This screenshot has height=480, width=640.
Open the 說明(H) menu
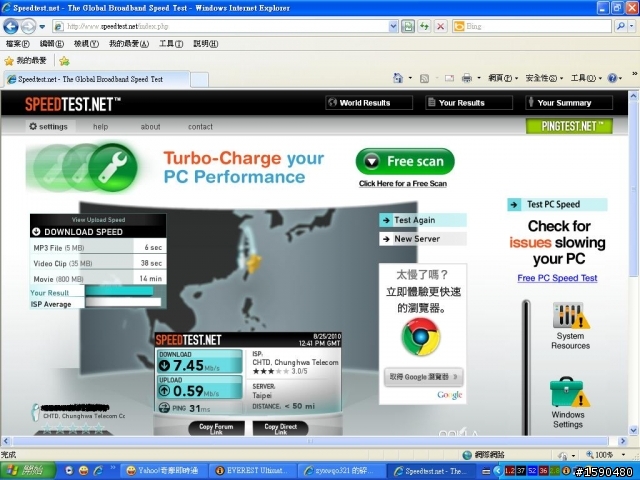click(205, 44)
